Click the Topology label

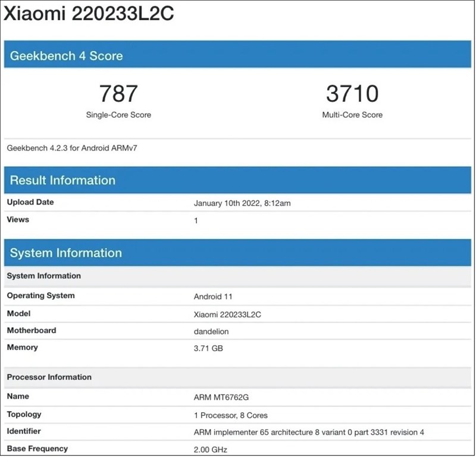click(x=24, y=415)
